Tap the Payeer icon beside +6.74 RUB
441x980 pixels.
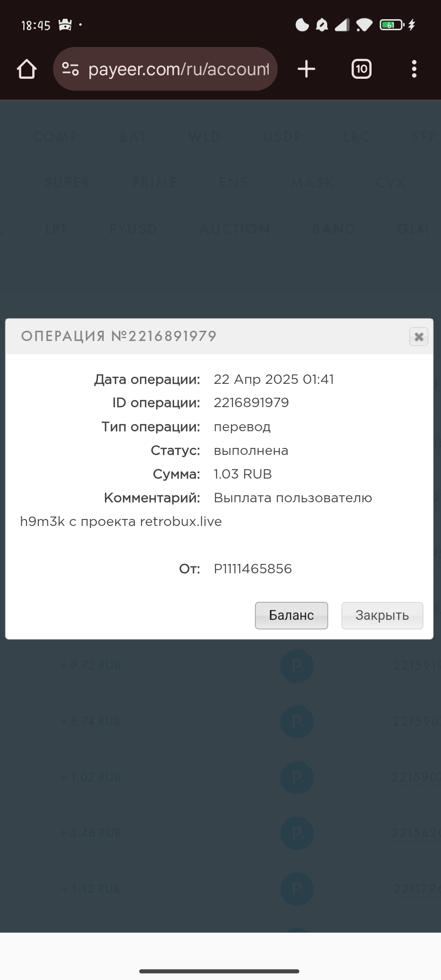[x=297, y=722]
